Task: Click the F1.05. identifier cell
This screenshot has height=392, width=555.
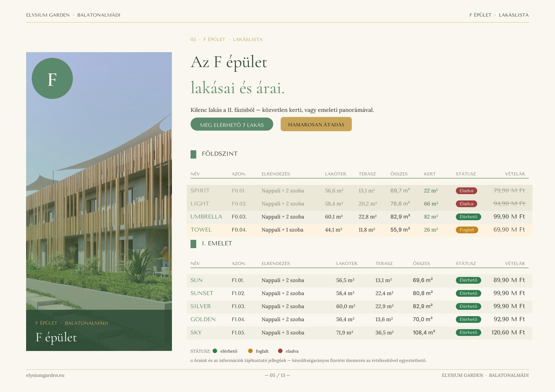Action: click(x=238, y=333)
